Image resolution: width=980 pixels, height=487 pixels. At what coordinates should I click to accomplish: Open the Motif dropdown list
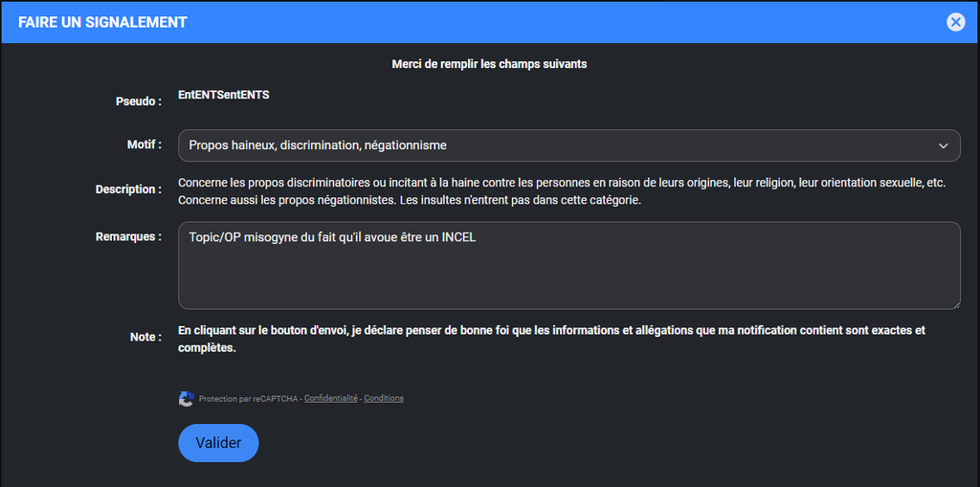pyautogui.click(x=568, y=145)
